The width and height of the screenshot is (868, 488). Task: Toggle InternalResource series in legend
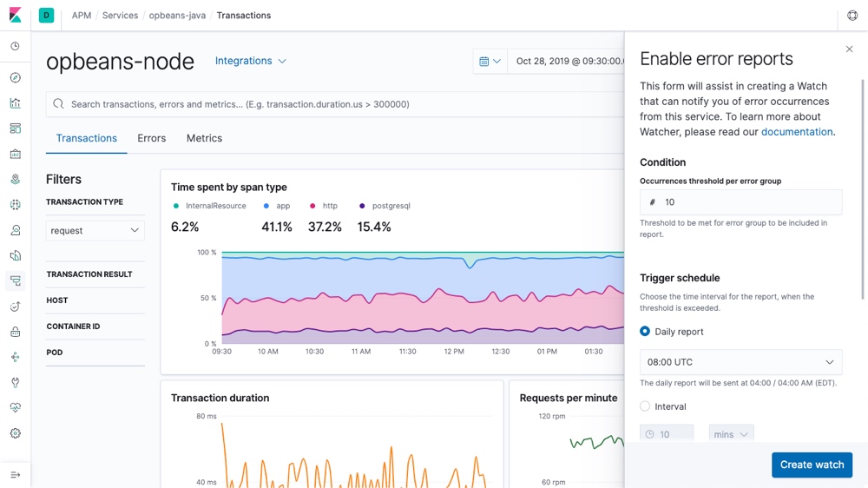(x=209, y=206)
